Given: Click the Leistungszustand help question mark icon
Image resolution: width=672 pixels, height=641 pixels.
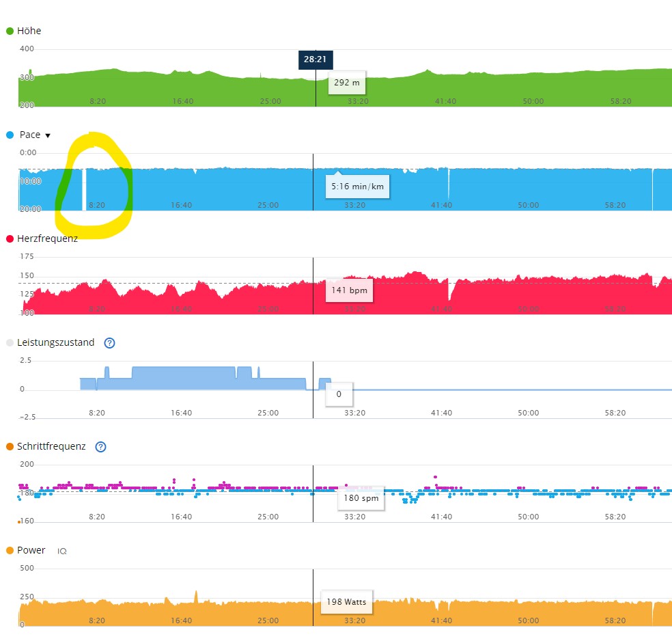Looking at the screenshot, I should (x=109, y=343).
